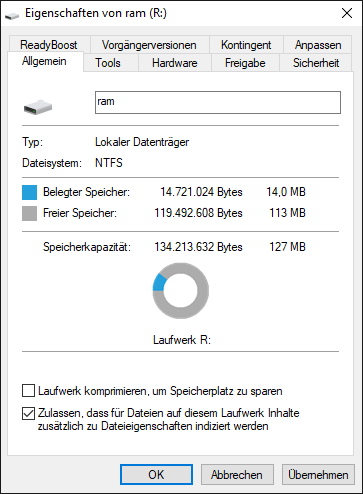
Task: Select the Kontingent tab
Action: pos(246,44)
